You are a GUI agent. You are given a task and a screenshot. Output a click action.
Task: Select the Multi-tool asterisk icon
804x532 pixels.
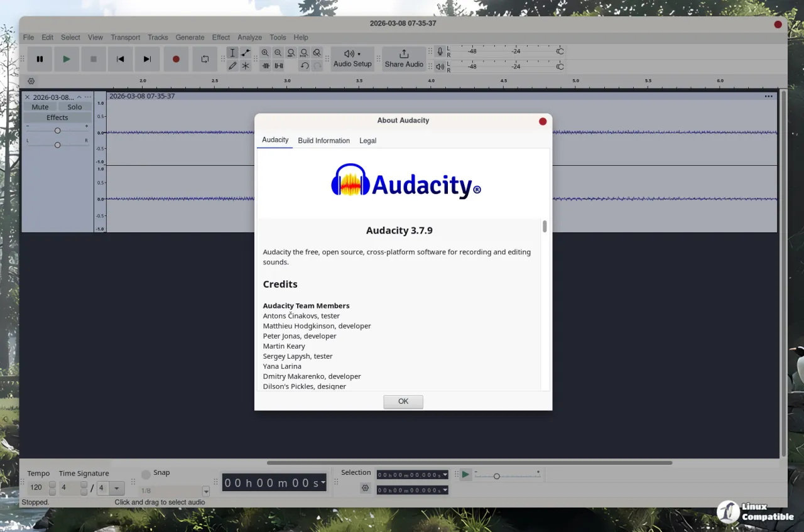pos(246,65)
